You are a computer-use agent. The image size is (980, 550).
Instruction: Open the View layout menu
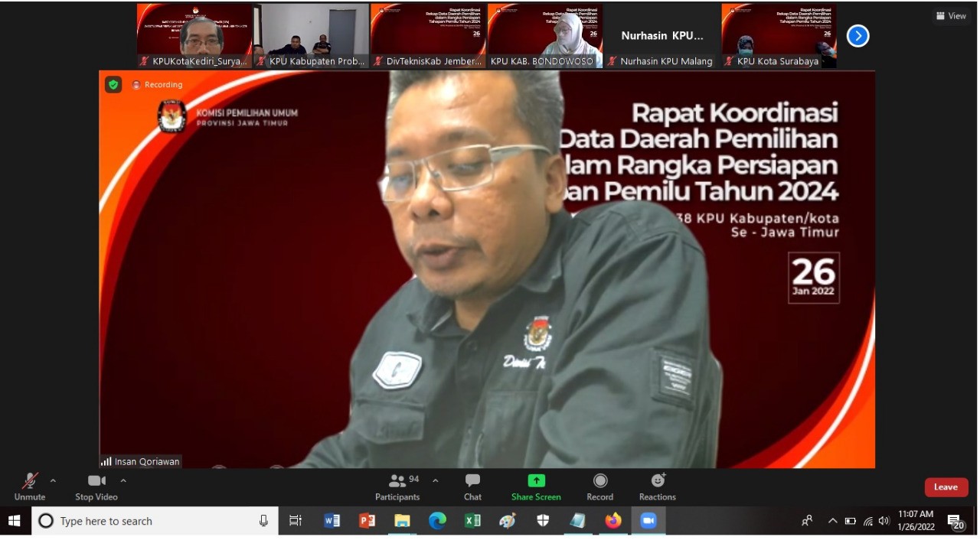(x=951, y=16)
